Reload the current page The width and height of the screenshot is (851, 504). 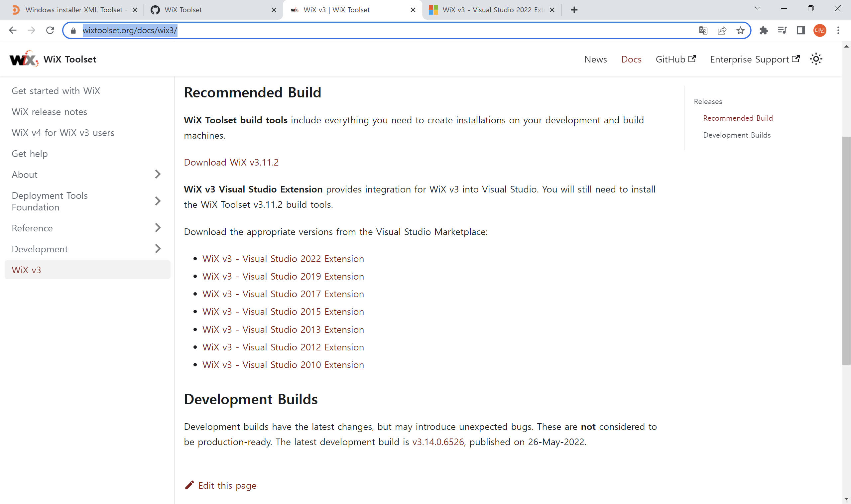click(50, 30)
